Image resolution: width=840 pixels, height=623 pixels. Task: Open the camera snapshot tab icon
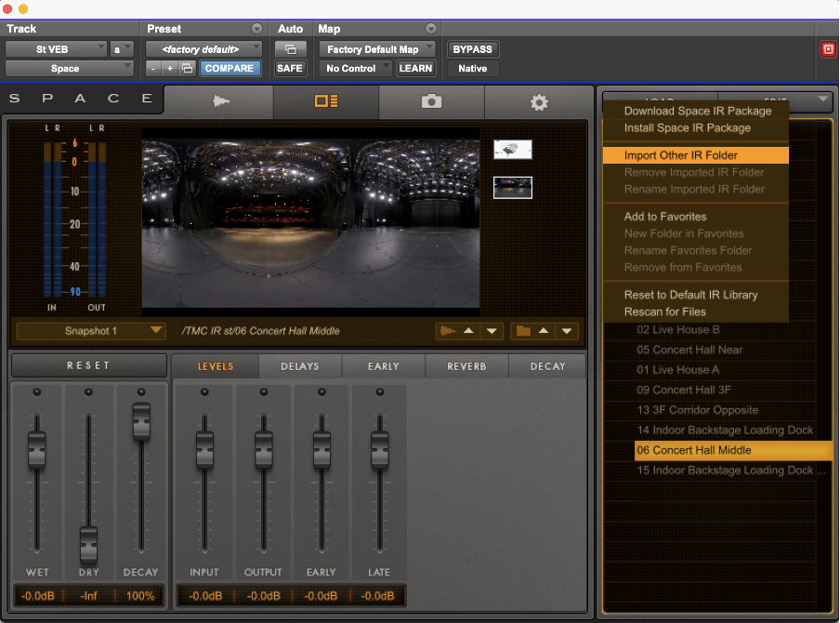pyautogui.click(x=431, y=101)
